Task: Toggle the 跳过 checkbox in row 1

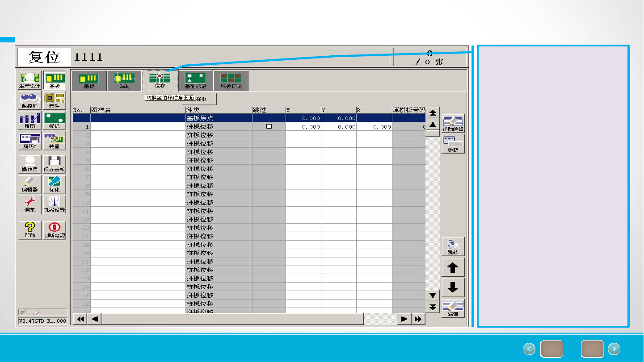Action: (269, 127)
